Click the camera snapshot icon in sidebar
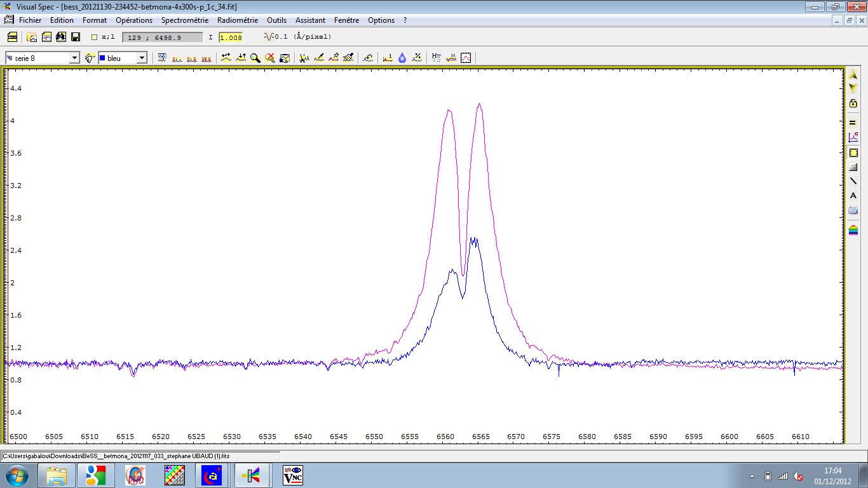 (853, 210)
